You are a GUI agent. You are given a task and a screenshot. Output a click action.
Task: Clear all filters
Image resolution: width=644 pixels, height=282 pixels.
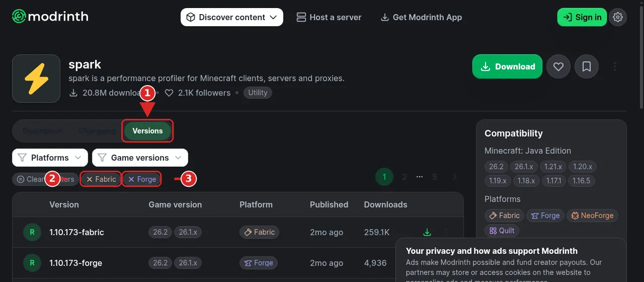(45, 179)
